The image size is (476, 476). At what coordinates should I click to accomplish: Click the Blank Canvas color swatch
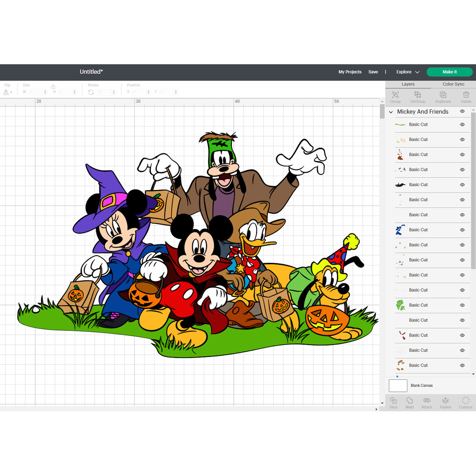pos(397,386)
